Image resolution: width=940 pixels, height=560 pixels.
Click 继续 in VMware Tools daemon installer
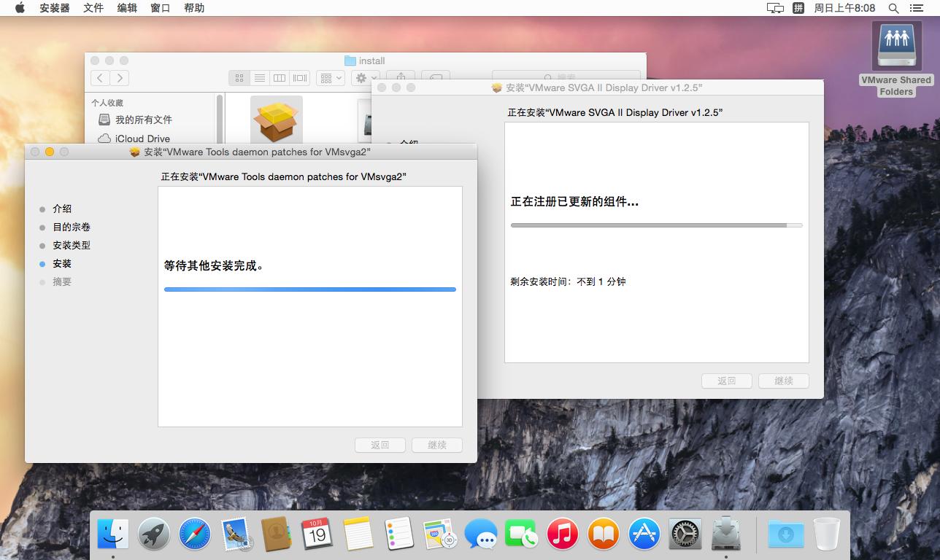[x=437, y=445]
